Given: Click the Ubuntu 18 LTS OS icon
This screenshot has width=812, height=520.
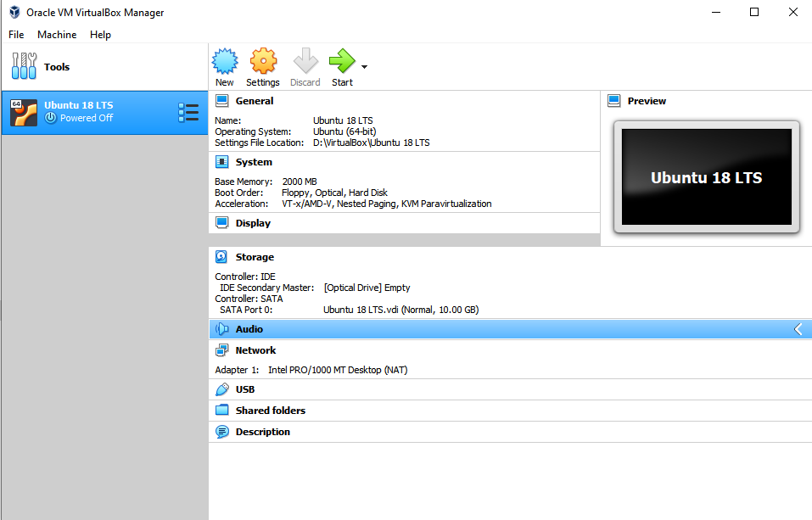Looking at the screenshot, I should pos(24,112).
